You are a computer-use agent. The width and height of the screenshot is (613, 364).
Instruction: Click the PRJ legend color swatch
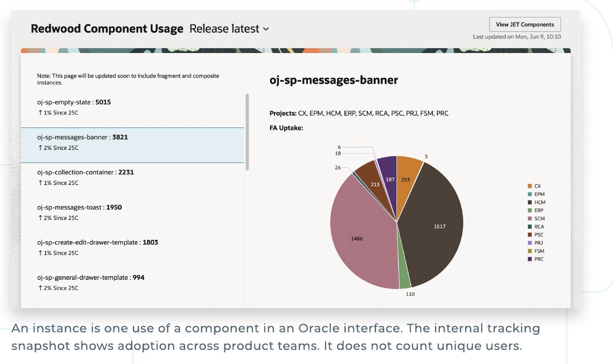coord(530,243)
